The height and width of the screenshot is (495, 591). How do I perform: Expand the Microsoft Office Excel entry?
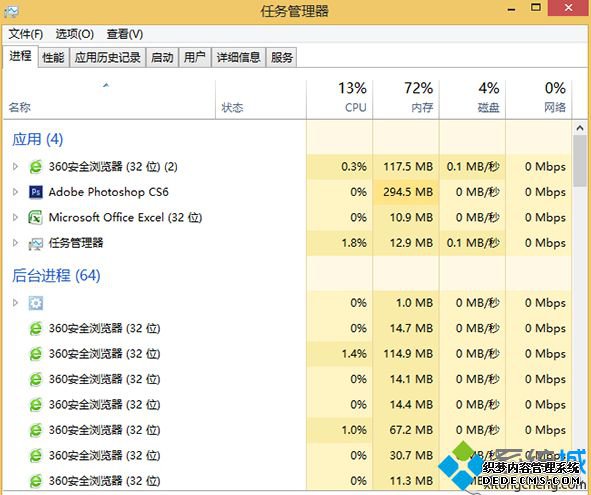point(15,217)
